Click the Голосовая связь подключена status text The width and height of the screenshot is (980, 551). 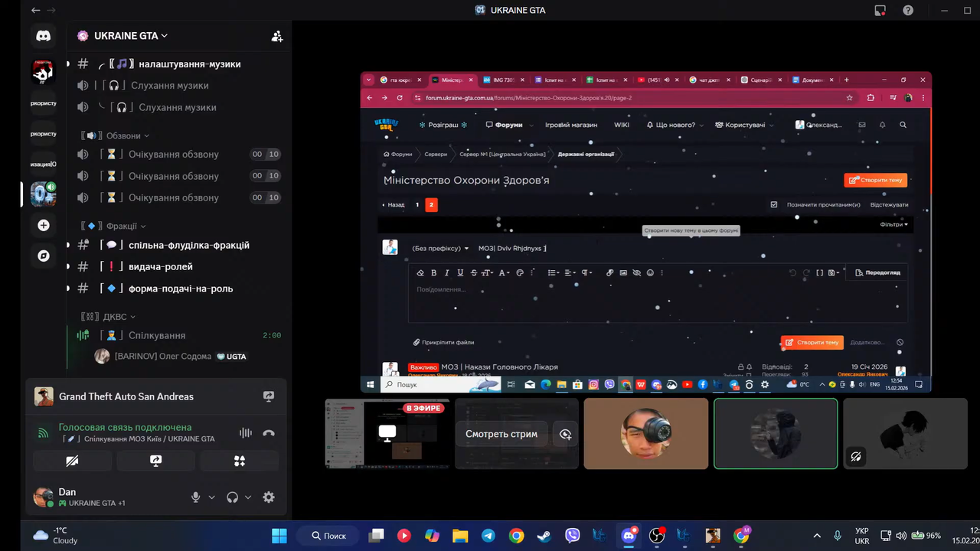(x=126, y=427)
